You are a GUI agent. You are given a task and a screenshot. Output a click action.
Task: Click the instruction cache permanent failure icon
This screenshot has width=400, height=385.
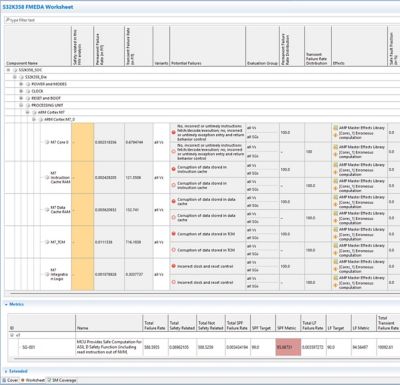pos(173,169)
